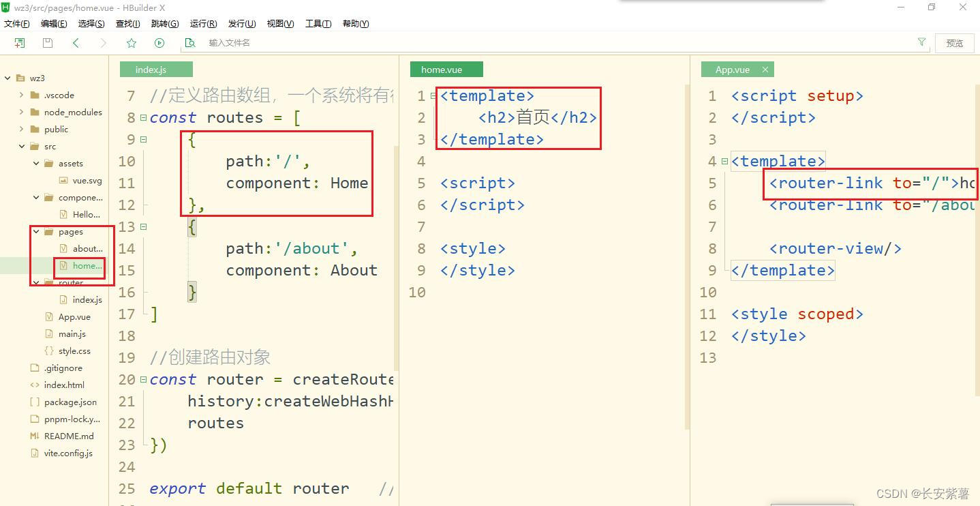Viewport: 980px width, 506px height.
Task: Click the run play toolbar icon
Action: (x=159, y=43)
